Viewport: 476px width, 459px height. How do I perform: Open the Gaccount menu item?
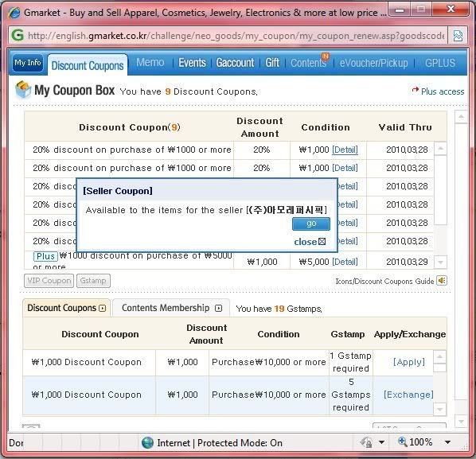point(235,63)
